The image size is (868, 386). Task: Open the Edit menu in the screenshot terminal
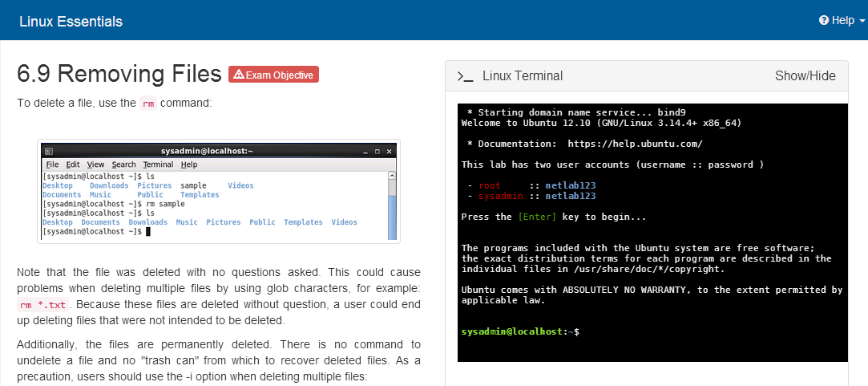coord(72,165)
